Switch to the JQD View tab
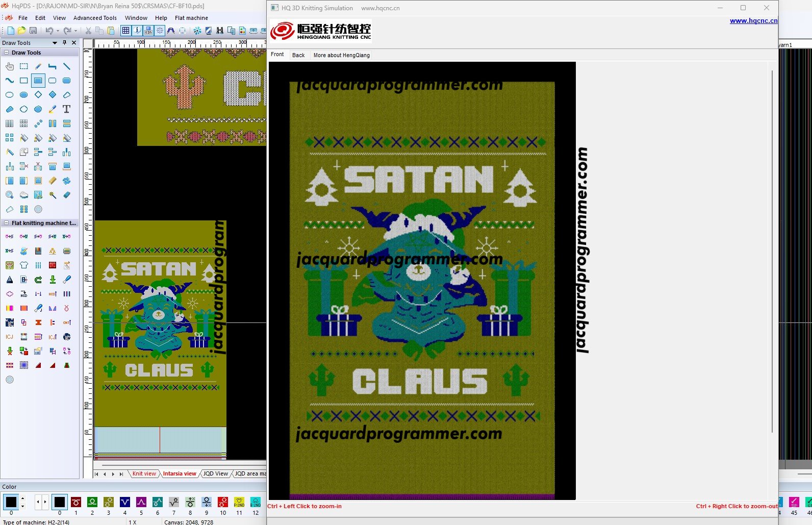 coord(215,473)
